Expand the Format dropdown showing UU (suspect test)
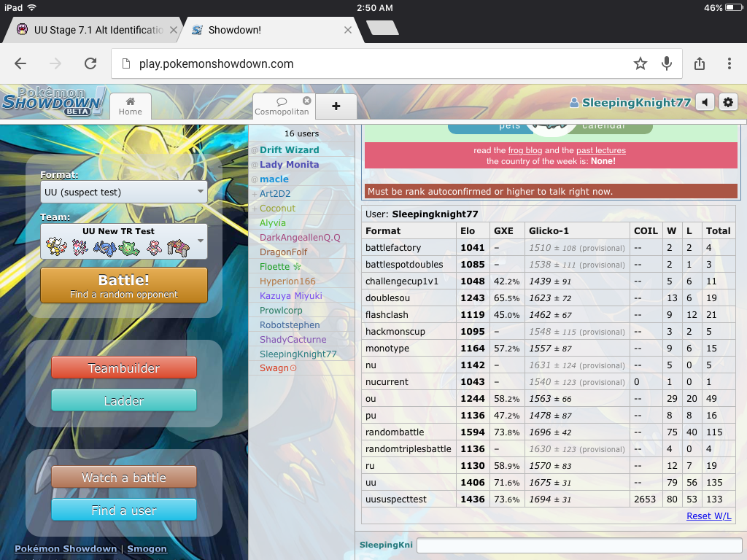The width and height of the screenshot is (747, 560). pyautogui.click(x=124, y=192)
